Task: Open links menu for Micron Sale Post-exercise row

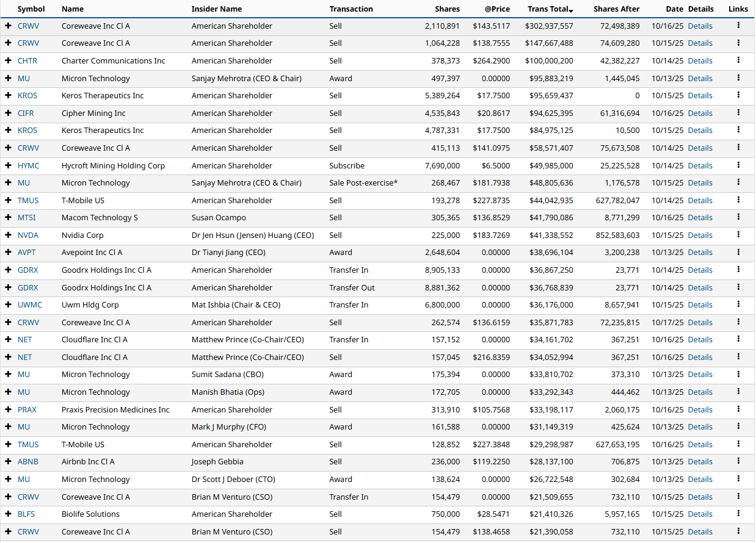Action: point(738,182)
